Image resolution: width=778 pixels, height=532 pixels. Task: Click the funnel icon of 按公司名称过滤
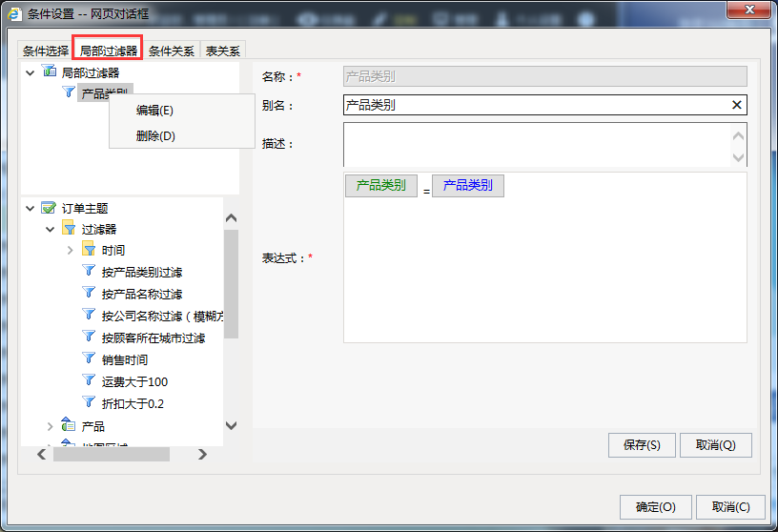coord(89,314)
